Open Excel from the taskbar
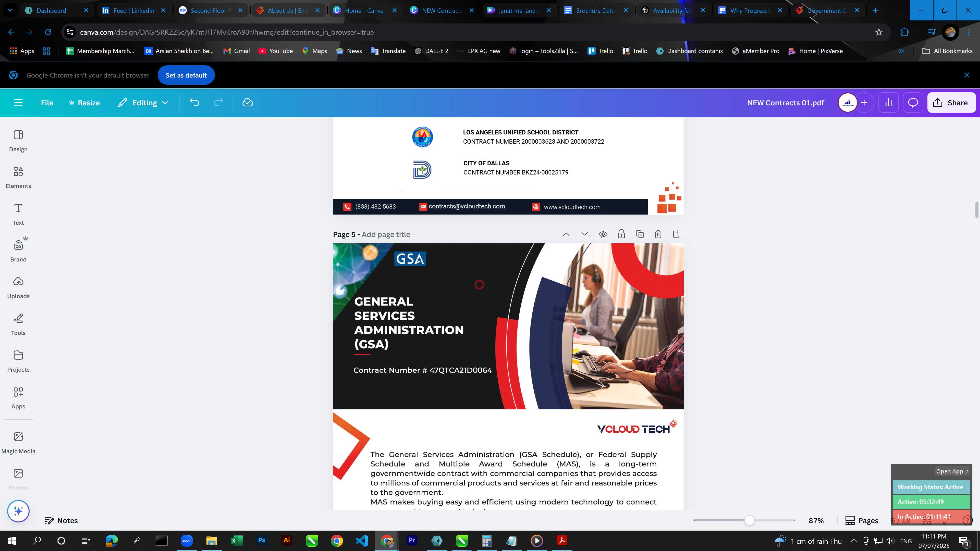980x551 pixels. [x=236, y=540]
